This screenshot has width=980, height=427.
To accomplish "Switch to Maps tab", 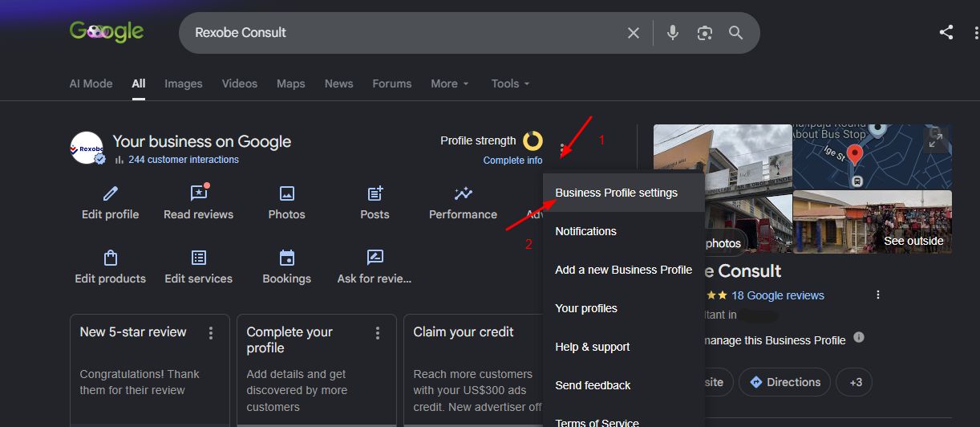I will click(x=291, y=83).
